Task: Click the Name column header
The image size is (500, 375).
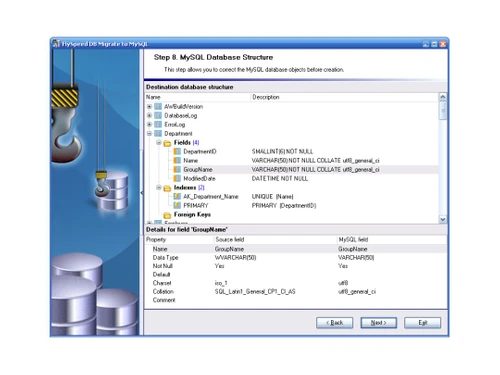Action: click(197, 97)
